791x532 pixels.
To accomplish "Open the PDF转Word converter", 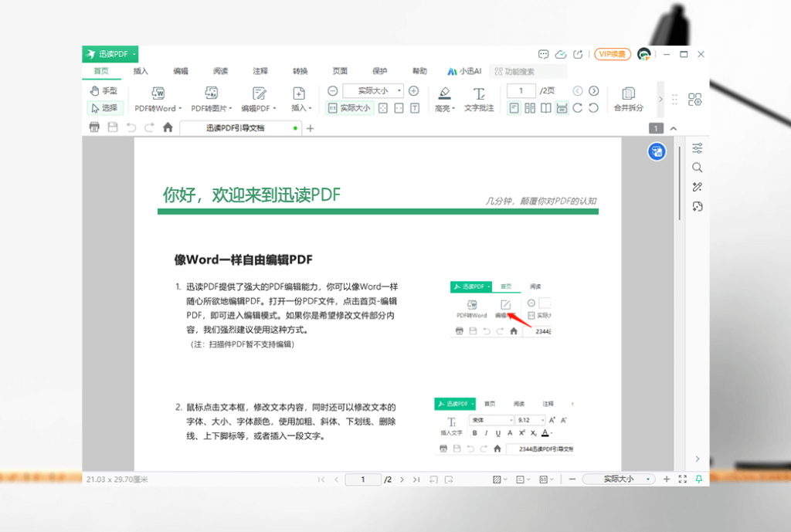I will [x=158, y=99].
